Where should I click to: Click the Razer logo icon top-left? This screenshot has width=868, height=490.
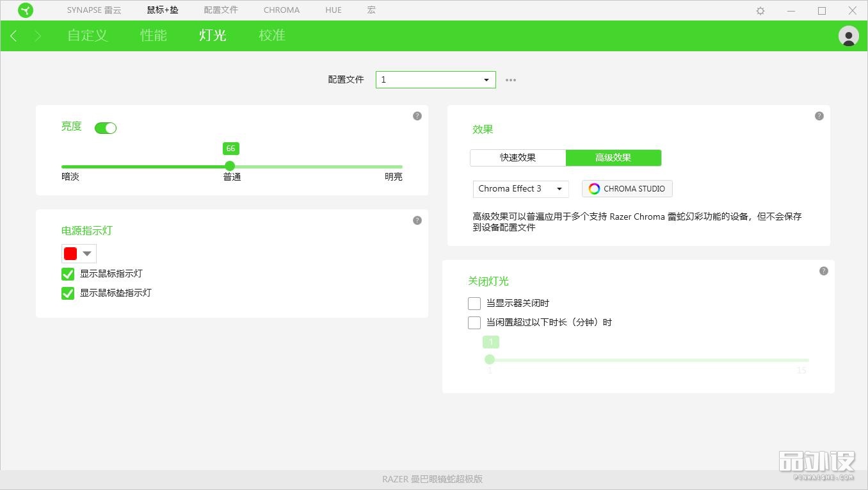point(26,10)
